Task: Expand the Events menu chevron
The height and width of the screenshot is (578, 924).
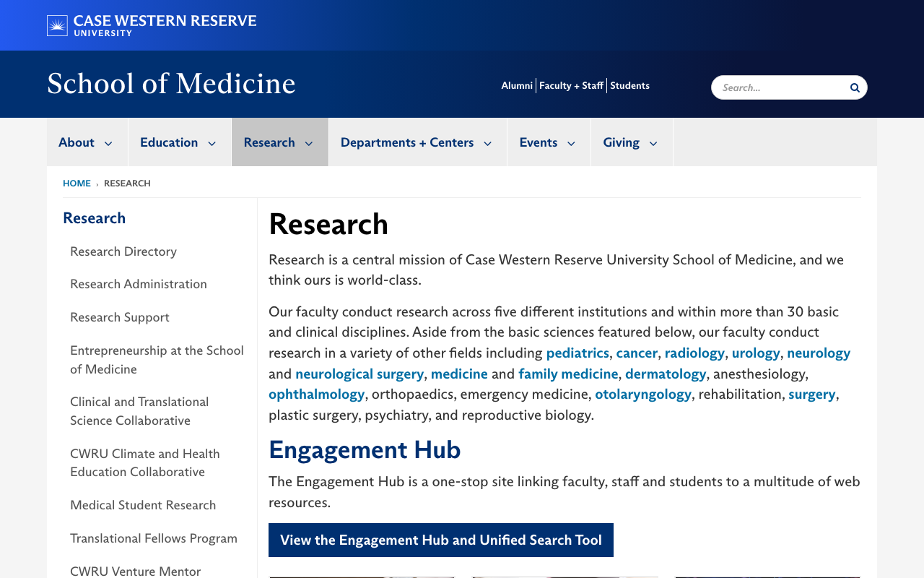Action: [571, 143]
